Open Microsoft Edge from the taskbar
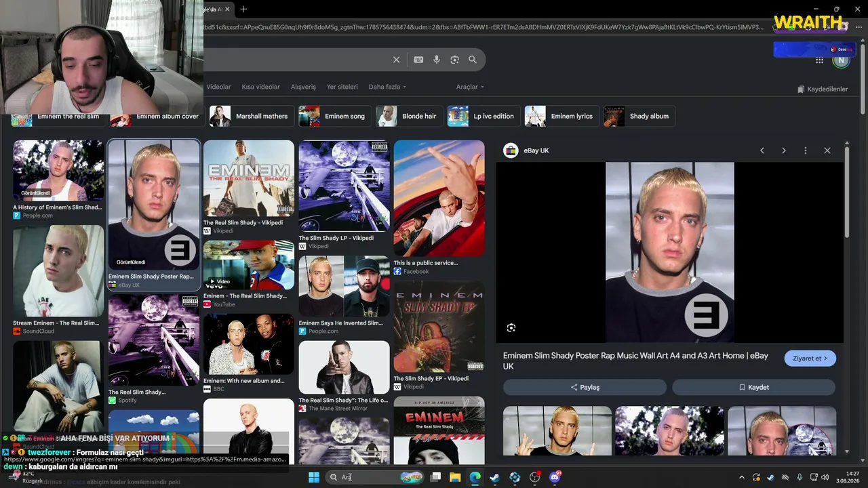The height and width of the screenshot is (488, 868). click(475, 477)
